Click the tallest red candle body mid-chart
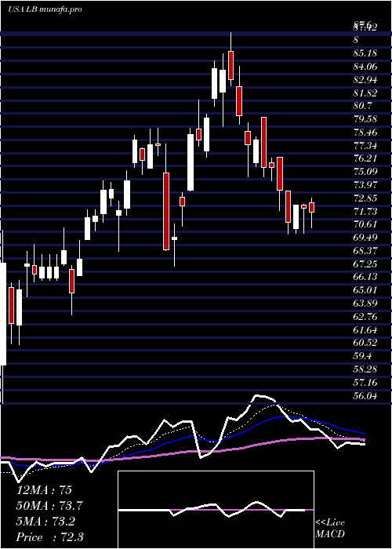 pyautogui.click(x=166, y=211)
